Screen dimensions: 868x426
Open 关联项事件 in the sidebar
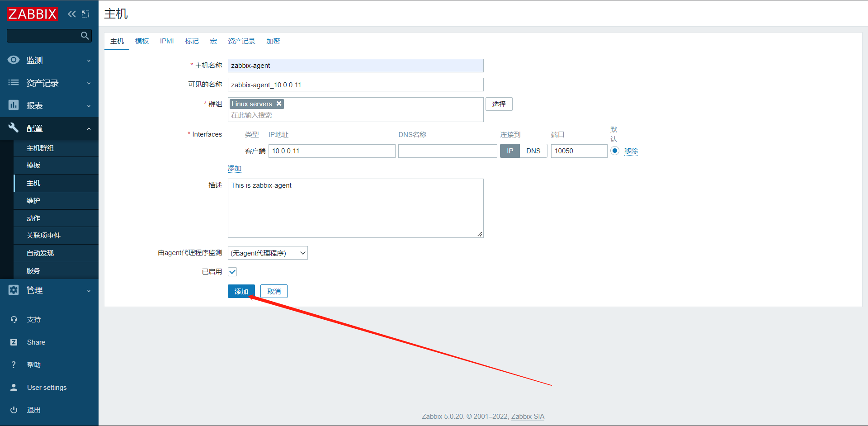pos(56,236)
